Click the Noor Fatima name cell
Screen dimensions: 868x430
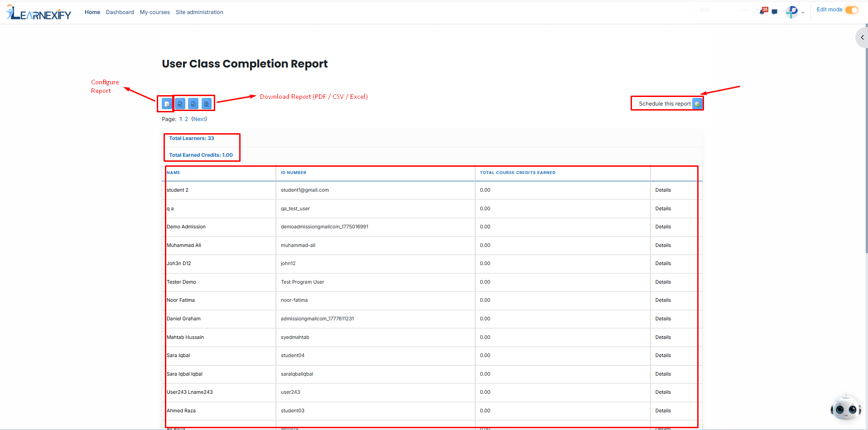[181, 300]
